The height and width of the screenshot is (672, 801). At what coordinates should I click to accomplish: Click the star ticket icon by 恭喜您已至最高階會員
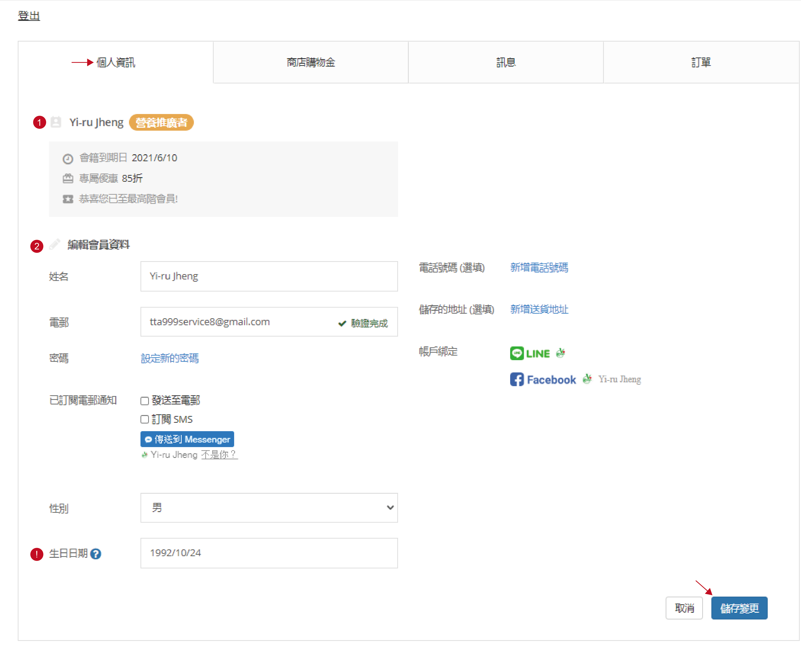[x=68, y=199]
